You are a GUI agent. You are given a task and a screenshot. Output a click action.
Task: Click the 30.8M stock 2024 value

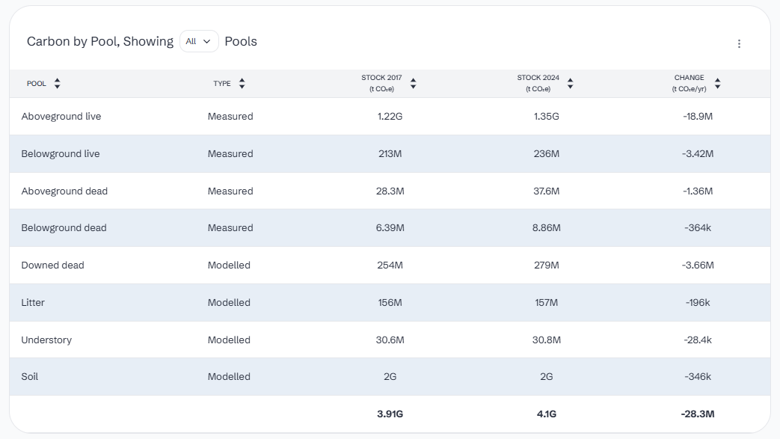[546, 340]
